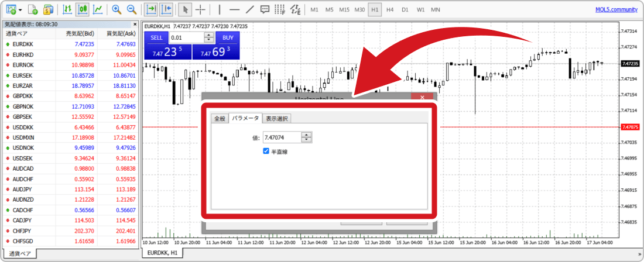This screenshot has height=262, width=644.
Task: Set timeframe to M1
Action: 314,9
